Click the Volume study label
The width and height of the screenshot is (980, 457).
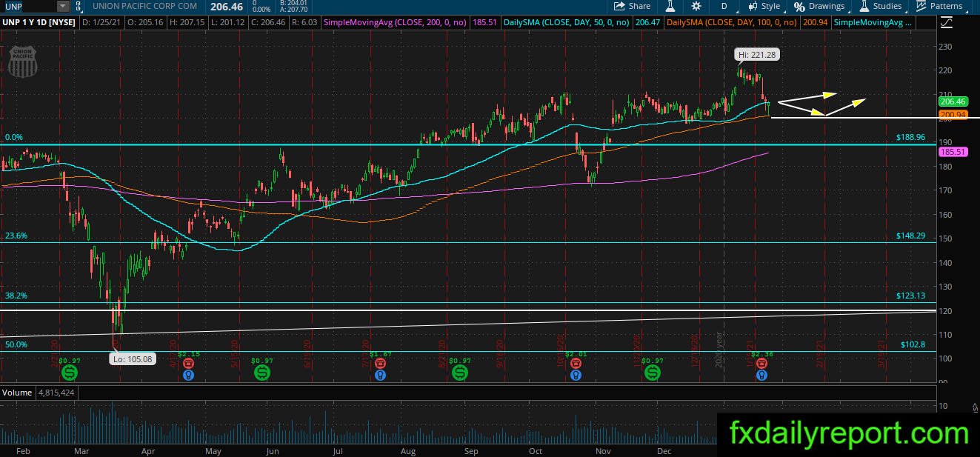point(16,392)
